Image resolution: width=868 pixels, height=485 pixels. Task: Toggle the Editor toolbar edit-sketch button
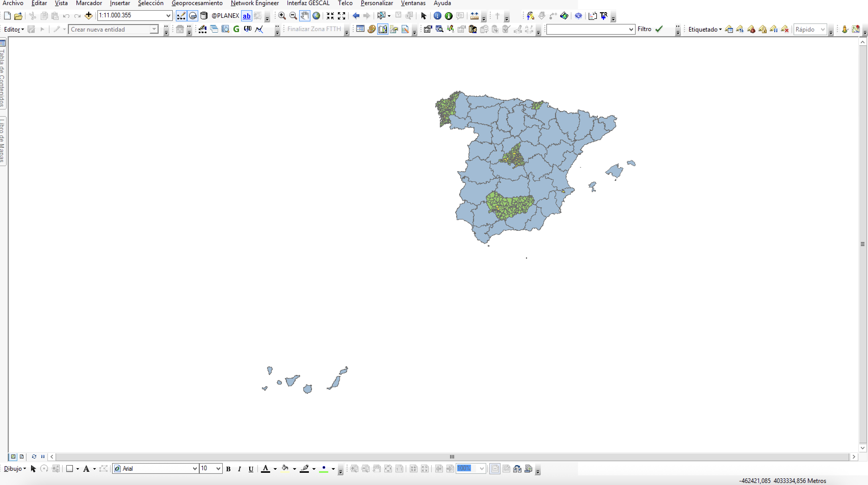pos(181,16)
